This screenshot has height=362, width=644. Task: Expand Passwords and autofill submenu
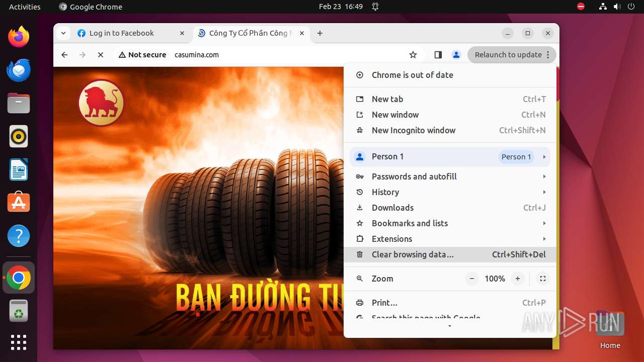[450, 176]
